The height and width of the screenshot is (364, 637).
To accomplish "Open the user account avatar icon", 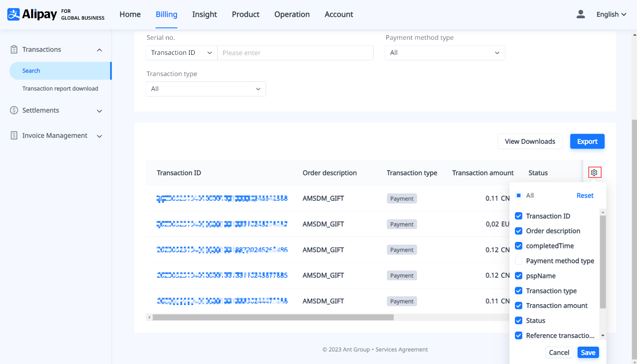I will pyautogui.click(x=580, y=14).
